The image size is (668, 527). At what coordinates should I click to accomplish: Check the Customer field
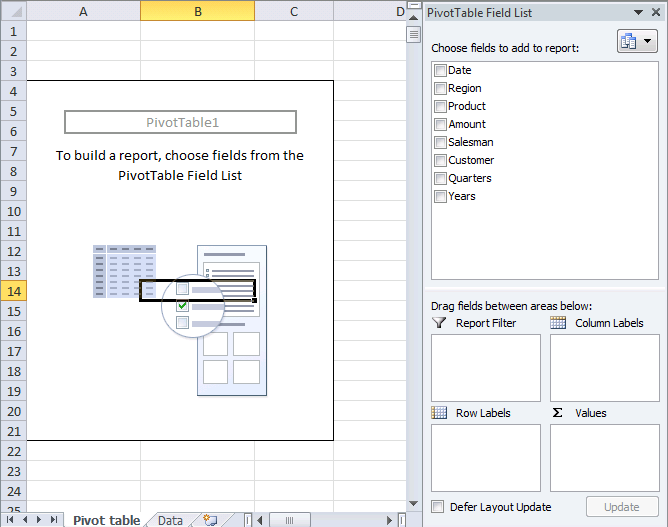coord(440,160)
